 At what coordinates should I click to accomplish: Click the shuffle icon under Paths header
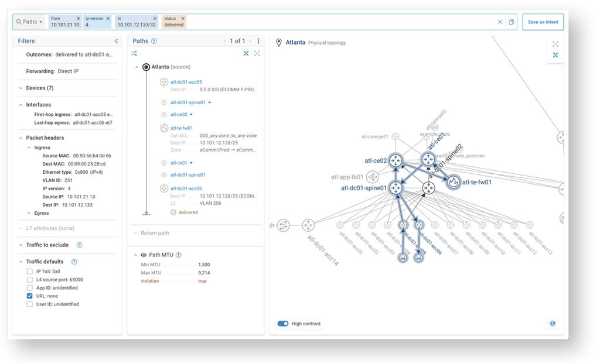pyautogui.click(x=134, y=53)
